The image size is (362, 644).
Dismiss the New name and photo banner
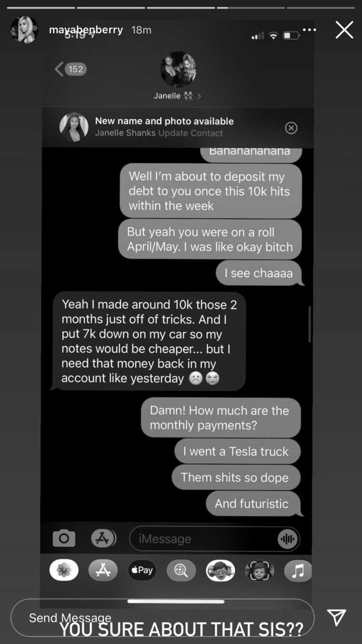(x=291, y=128)
